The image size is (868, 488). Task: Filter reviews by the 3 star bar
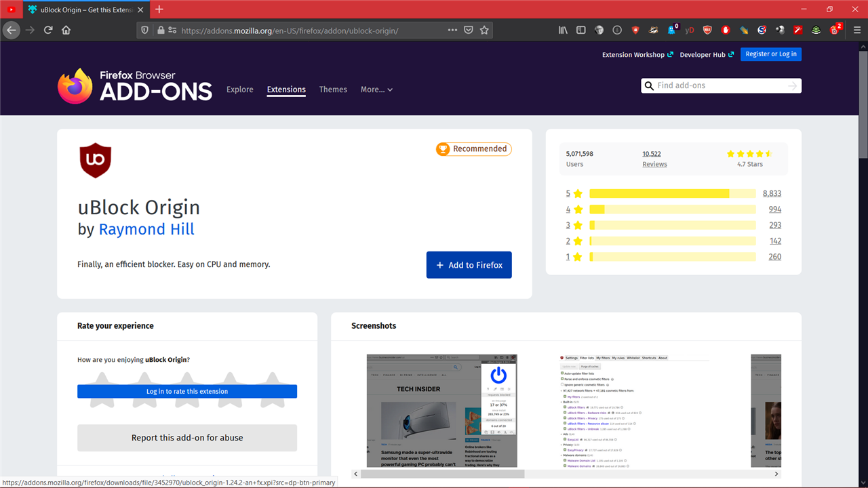click(x=673, y=225)
